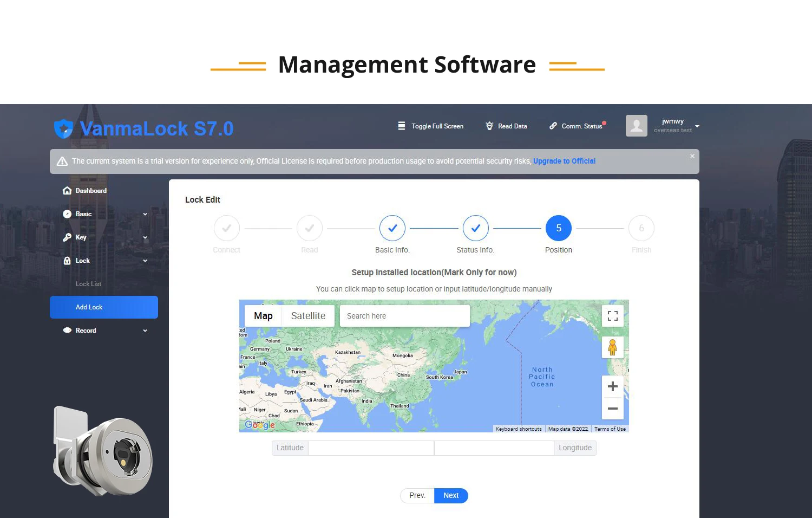Image resolution: width=812 pixels, height=518 pixels.
Task: Click the Latitude input field
Action: pos(371,448)
